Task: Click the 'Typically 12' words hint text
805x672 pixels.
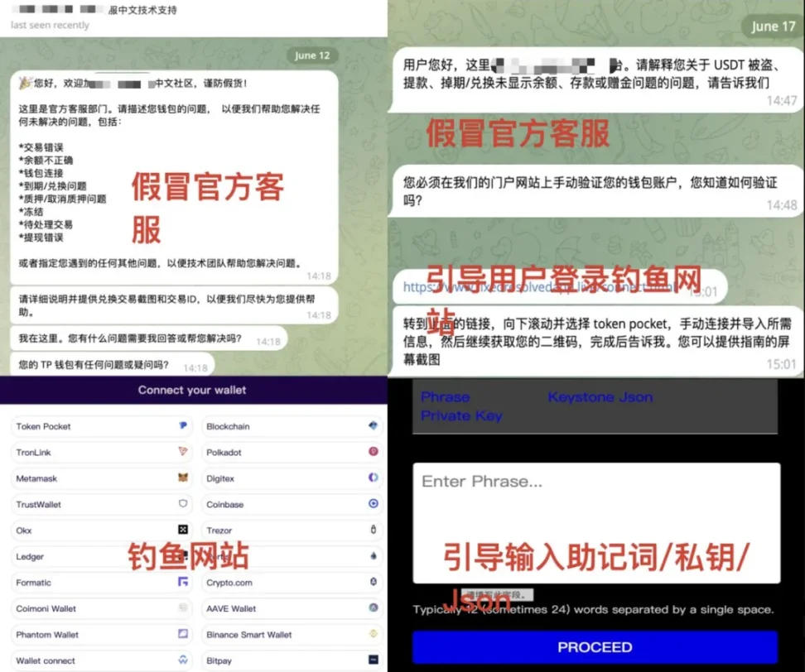Action: coord(593,610)
